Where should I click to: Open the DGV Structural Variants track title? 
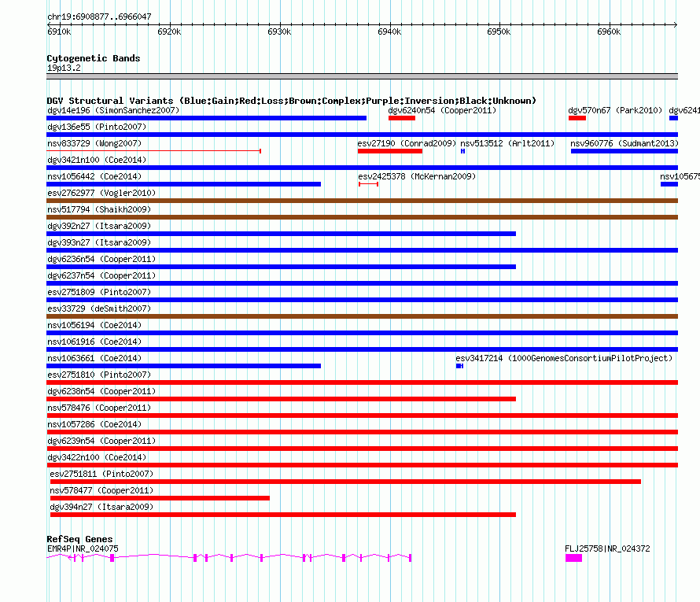292,101
